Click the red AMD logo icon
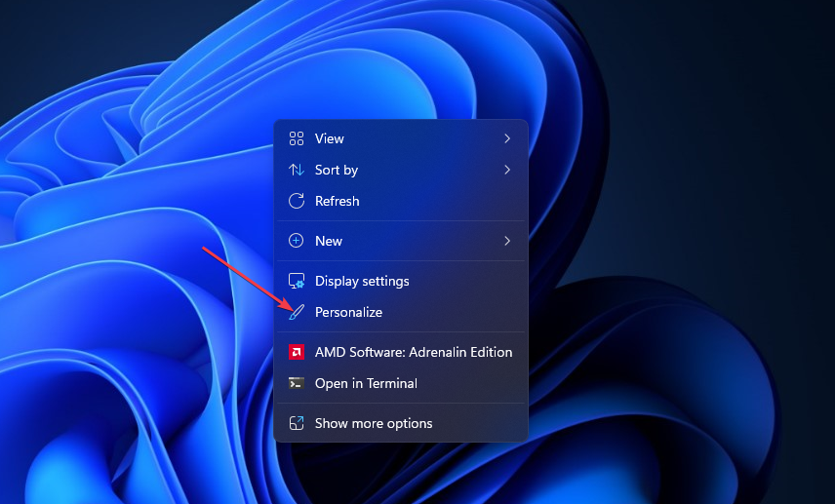835x504 pixels. coord(297,352)
